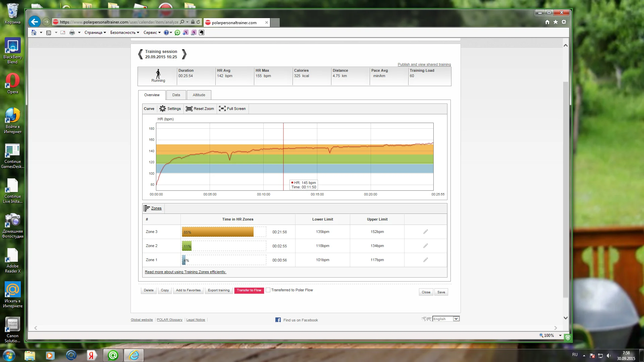The image size is (644, 362).
Task: Open the English language dropdown
Action: coord(456,319)
